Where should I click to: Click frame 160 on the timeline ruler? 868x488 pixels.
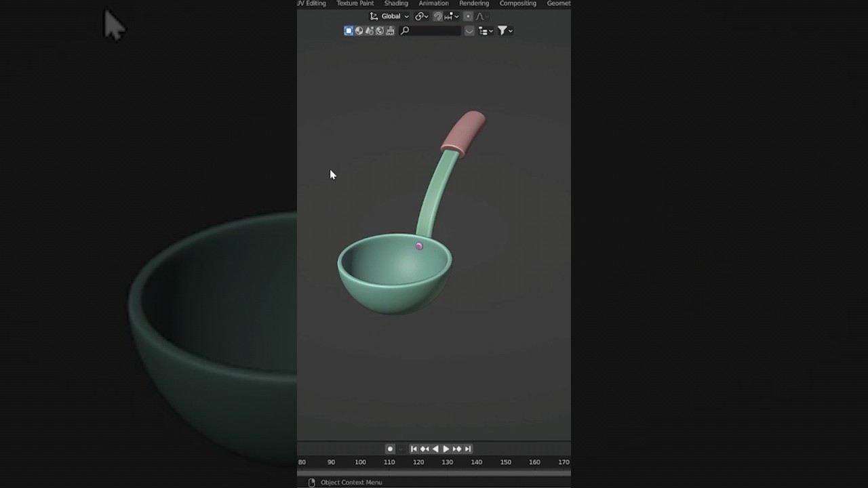click(x=535, y=462)
